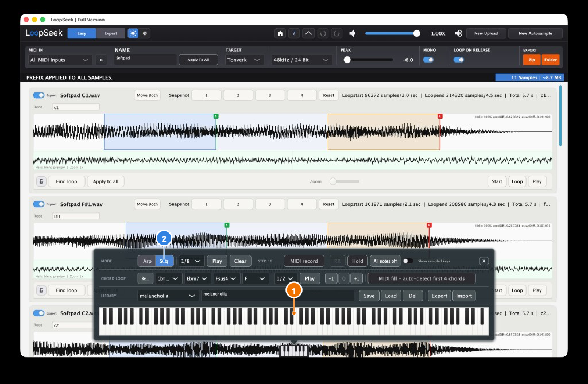Enable Show sampled keys switch
Viewport: 588px width, 384px height.
pos(408,261)
